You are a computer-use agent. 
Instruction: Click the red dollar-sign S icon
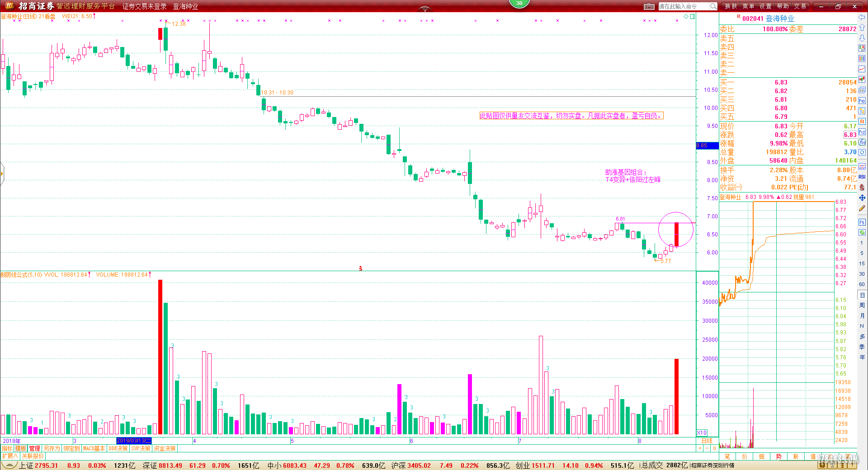[x=862, y=187]
